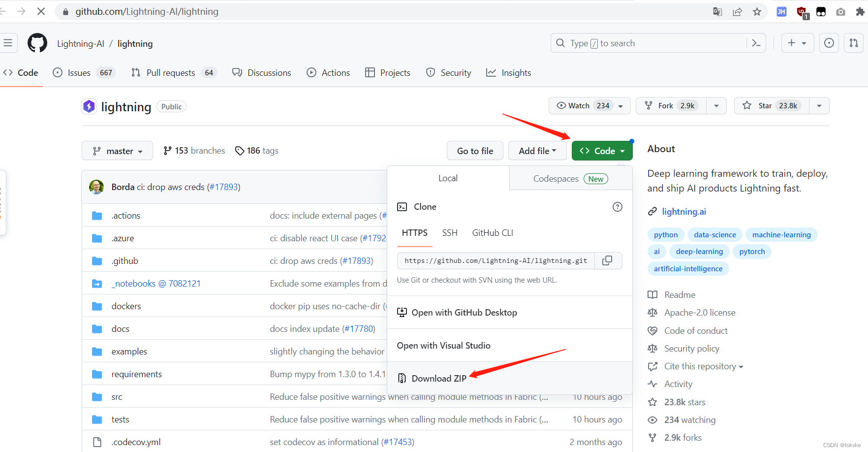Screen dimensions: 868x452
Task: Open the lightning.ai website link
Action: pyautogui.click(x=684, y=212)
